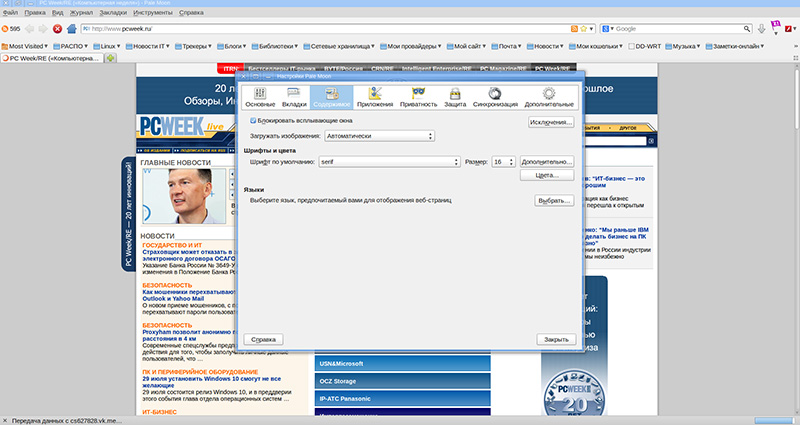The height and width of the screenshot is (425, 800).
Task: Open Приватность preferences pane
Action: [x=418, y=97]
